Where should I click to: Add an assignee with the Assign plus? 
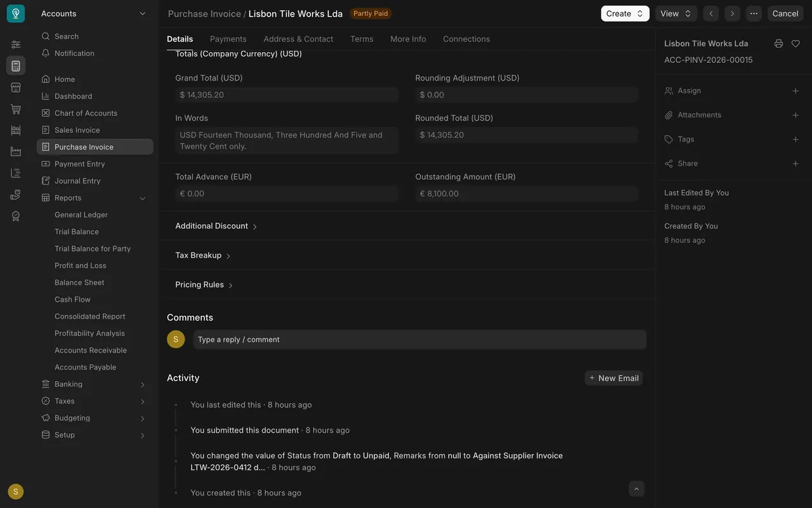(796, 91)
